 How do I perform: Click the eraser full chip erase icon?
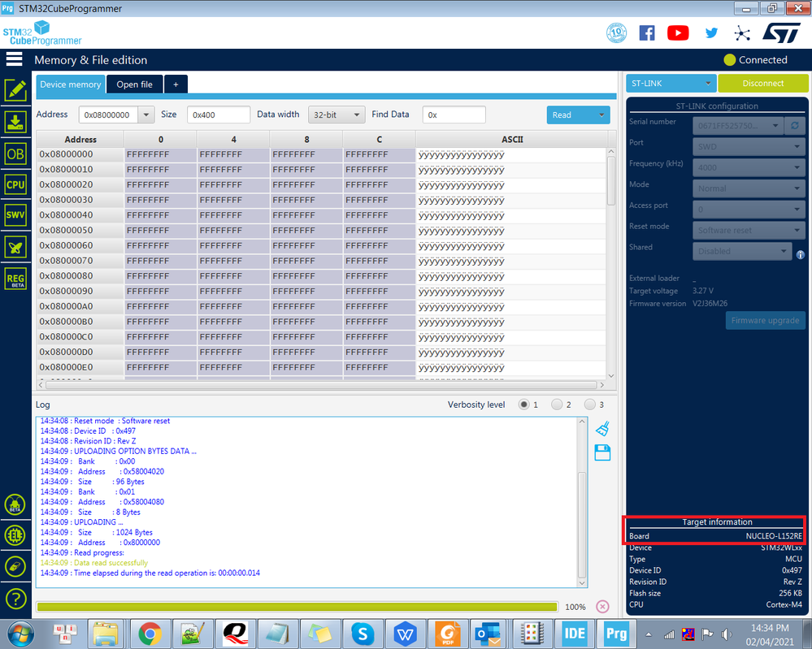pos(15,567)
